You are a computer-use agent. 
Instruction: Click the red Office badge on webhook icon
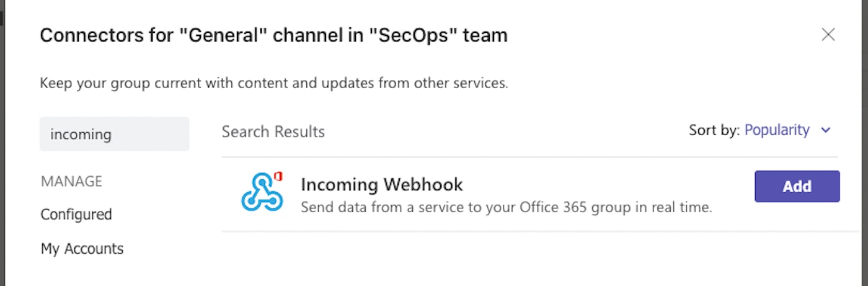pos(278,176)
